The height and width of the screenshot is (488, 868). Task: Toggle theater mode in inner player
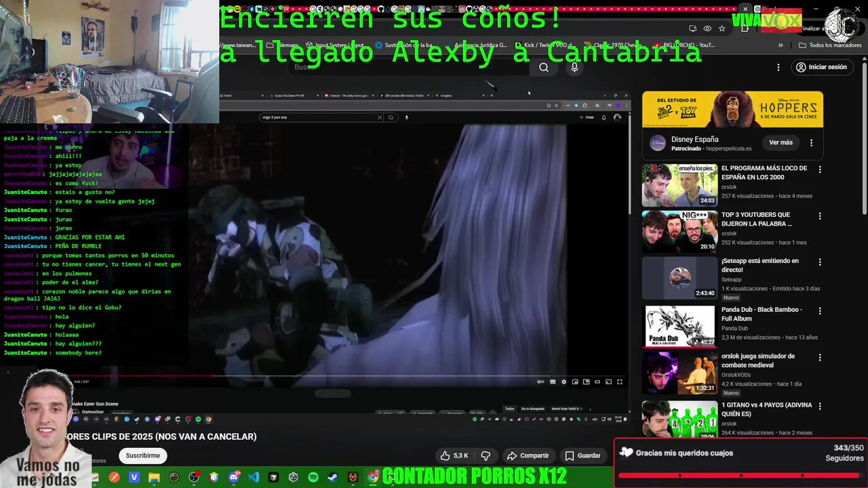tap(597, 382)
